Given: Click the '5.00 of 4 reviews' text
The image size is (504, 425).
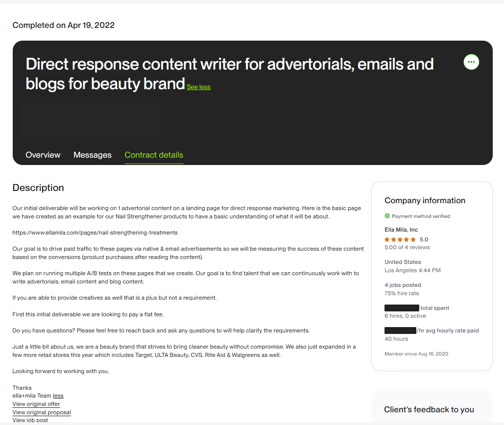Looking at the screenshot, I should [407, 247].
